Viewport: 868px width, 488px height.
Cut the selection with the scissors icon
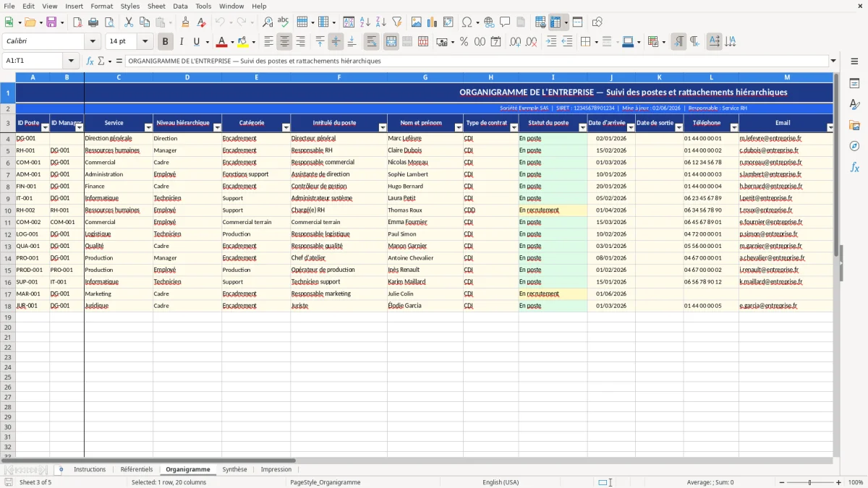click(129, 22)
